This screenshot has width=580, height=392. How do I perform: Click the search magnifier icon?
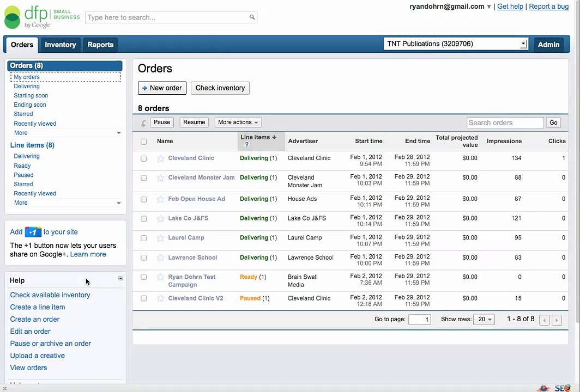click(252, 17)
